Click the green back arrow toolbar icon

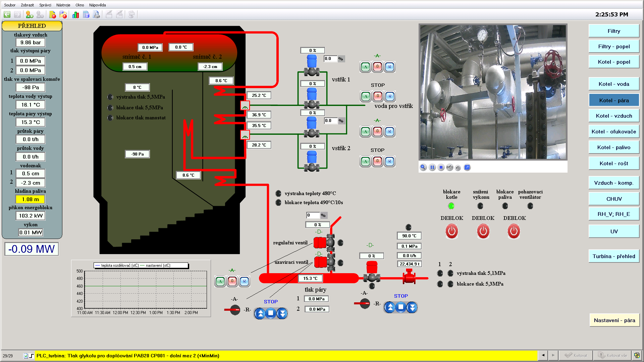tap(7, 14)
